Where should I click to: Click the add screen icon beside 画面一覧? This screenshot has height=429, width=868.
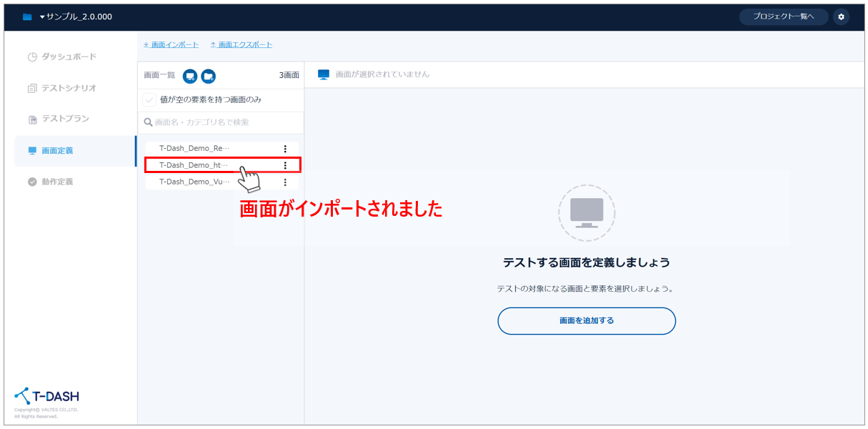pos(190,76)
